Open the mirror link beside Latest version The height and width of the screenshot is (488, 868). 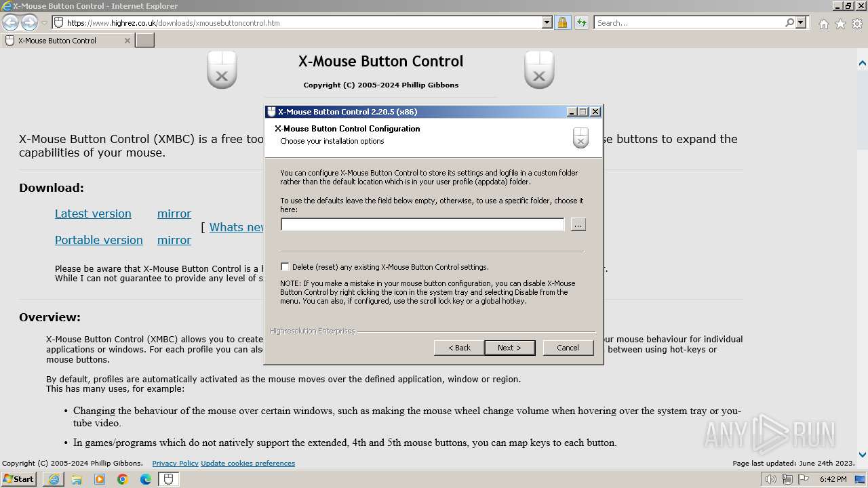click(174, 213)
